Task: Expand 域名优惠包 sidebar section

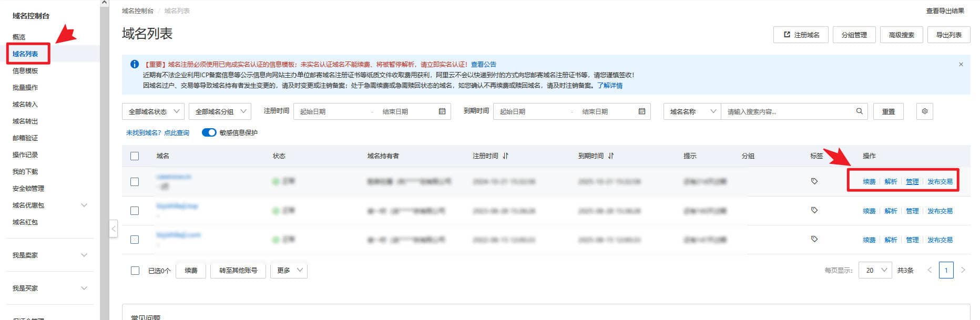Action: click(84, 205)
